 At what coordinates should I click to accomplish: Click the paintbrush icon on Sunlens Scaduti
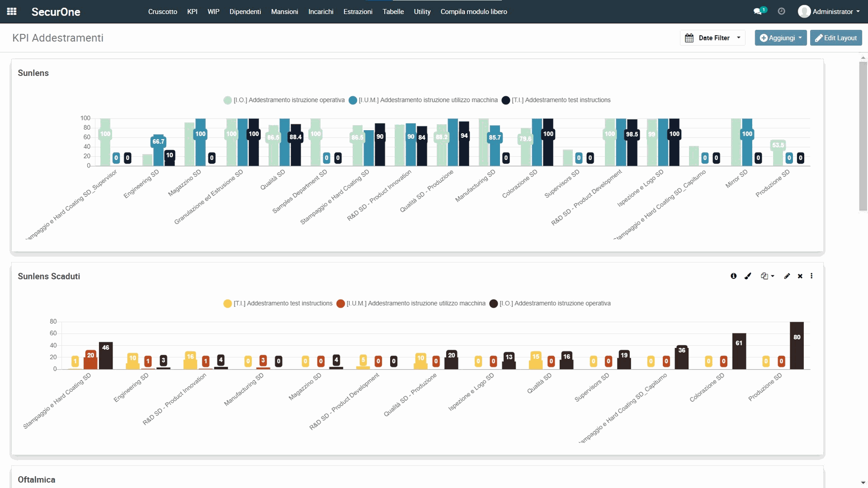pyautogui.click(x=748, y=276)
